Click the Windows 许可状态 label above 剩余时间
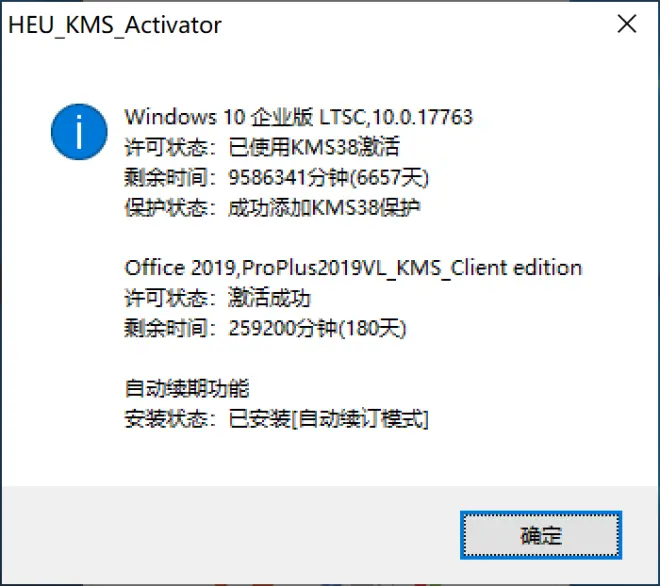The image size is (660, 586). point(166,147)
